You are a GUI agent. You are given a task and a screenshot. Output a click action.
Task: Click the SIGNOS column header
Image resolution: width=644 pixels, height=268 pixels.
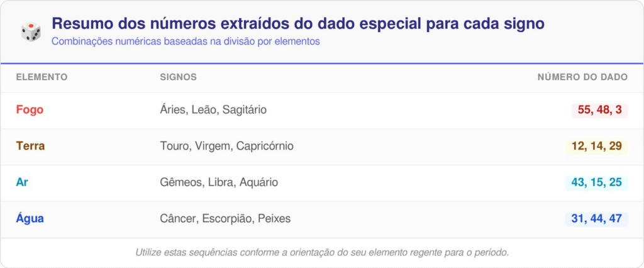179,77
